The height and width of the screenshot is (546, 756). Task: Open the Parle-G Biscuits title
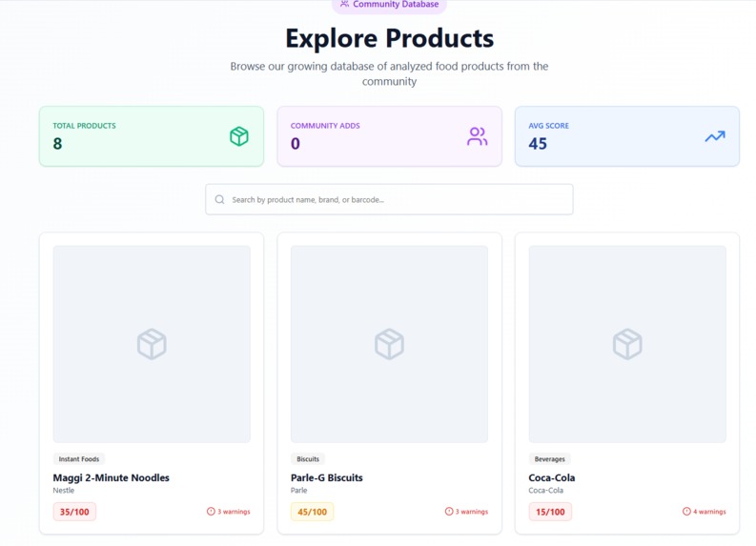click(x=327, y=477)
